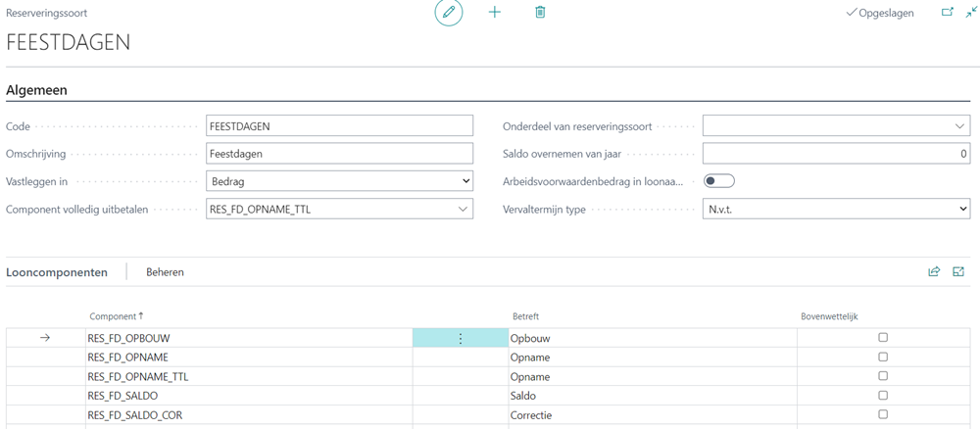Check Bovenwettelijk for RES_FD_SALDO row
Viewport: 980px width, 429px height.
click(883, 396)
